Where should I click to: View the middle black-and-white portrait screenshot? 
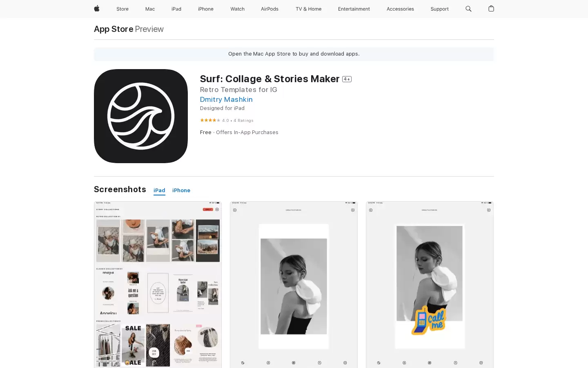tap(294, 285)
